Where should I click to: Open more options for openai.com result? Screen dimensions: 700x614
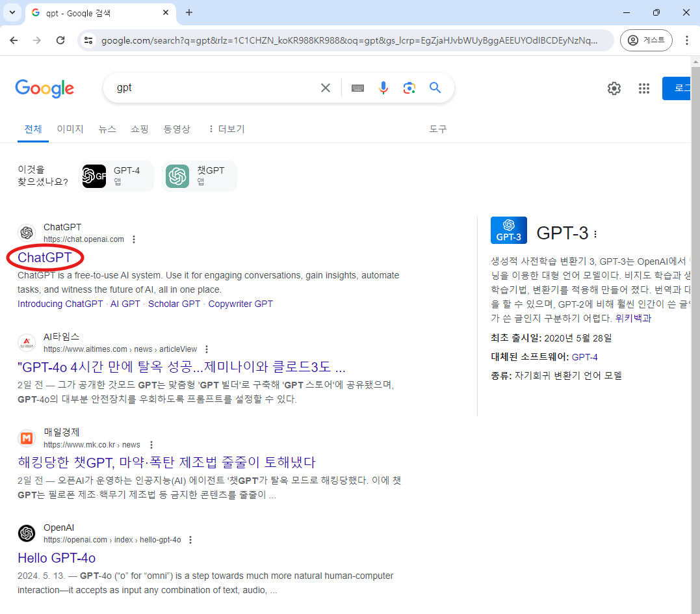point(190,540)
